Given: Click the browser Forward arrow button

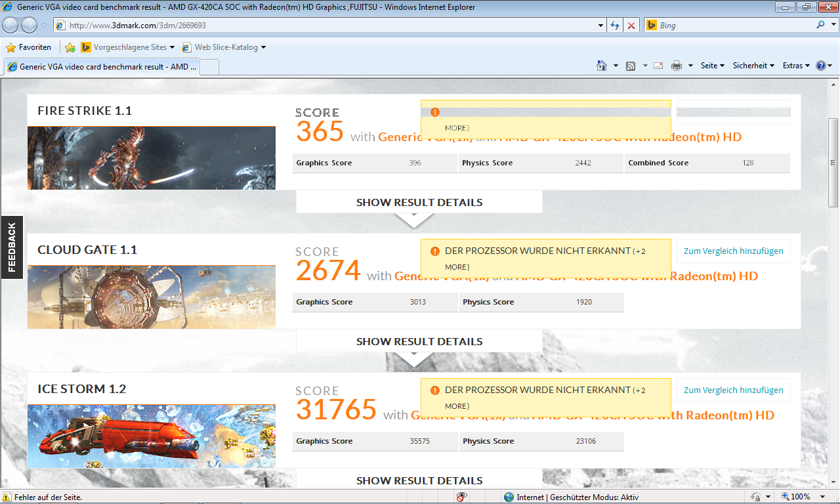Looking at the screenshot, I should pyautogui.click(x=29, y=26).
